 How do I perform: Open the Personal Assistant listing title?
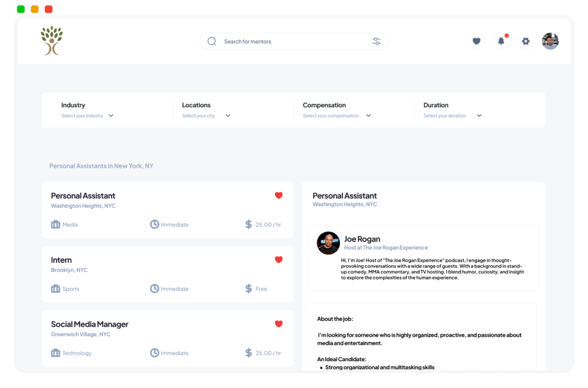(x=83, y=196)
